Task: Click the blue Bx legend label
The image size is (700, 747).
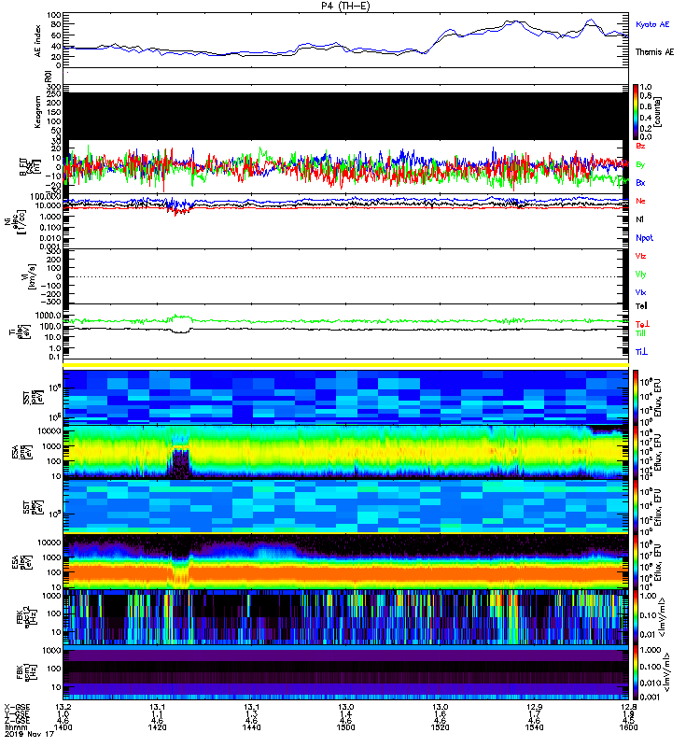Action: tap(640, 182)
